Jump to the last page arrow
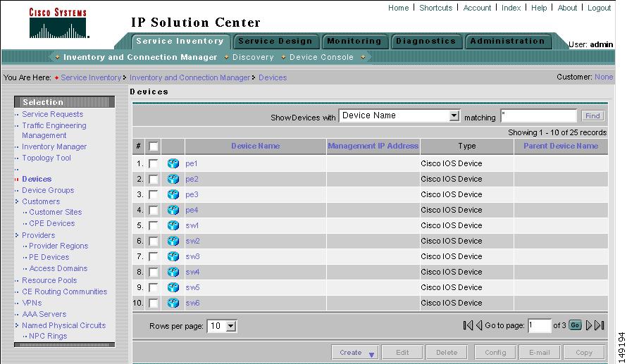The width and height of the screenshot is (627, 364). coord(599,325)
